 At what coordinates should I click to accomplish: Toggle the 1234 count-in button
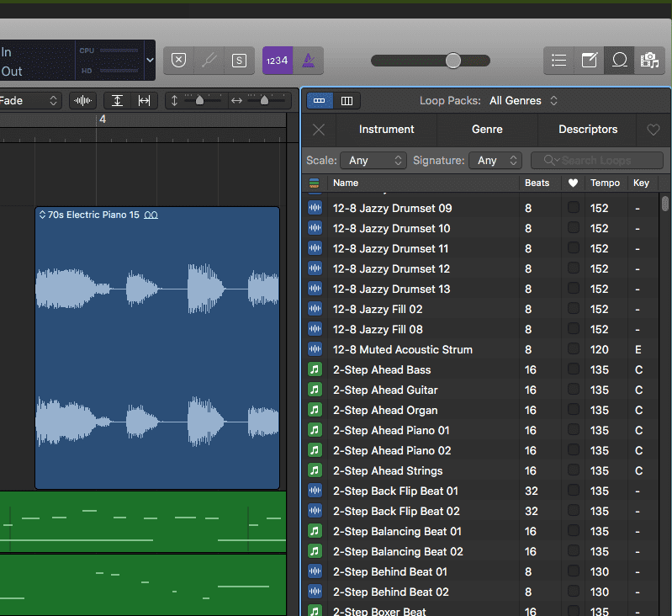(x=278, y=61)
